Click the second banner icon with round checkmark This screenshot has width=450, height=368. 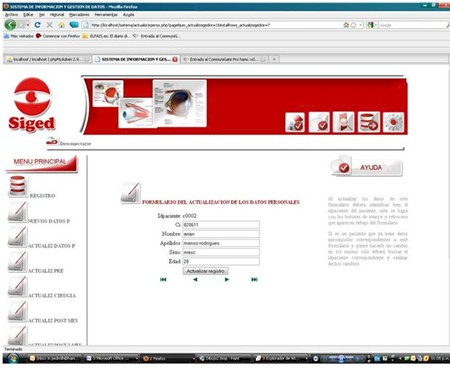click(x=319, y=122)
